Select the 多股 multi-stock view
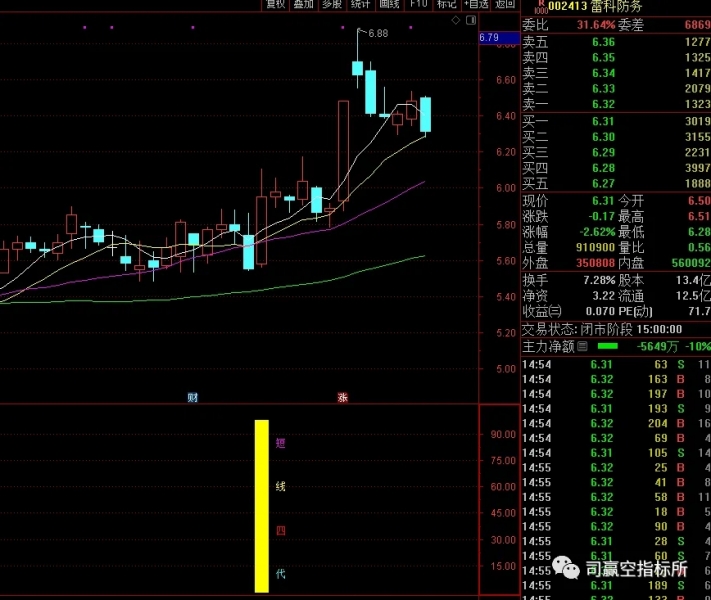Screen dimensions: 711x600 pyautogui.click(x=332, y=4)
